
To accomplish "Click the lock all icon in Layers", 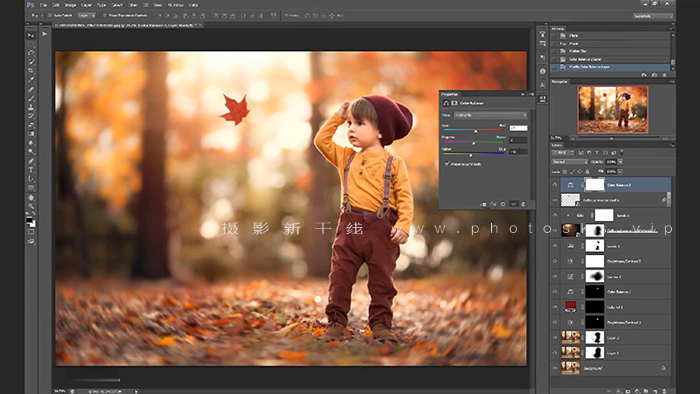I will point(587,171).
